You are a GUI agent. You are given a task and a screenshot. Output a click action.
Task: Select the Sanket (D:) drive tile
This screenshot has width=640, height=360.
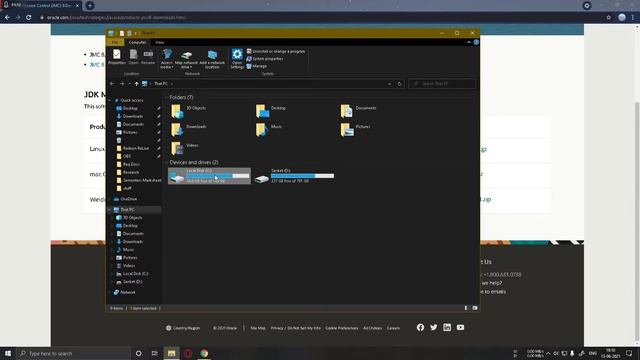pyautogui.click(x=294, y=176)
